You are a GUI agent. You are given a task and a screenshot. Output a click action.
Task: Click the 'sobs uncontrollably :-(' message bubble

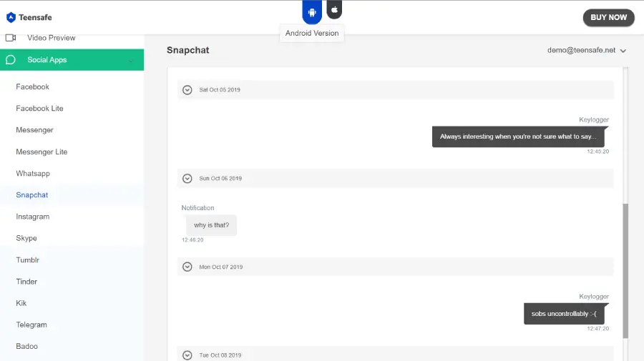coord(565,314)
